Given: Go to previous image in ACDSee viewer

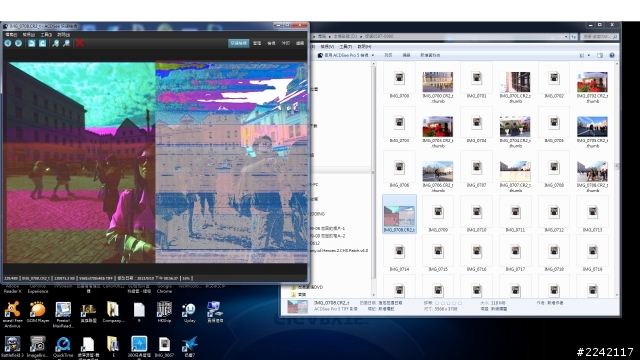Looking at the screenshot, I should (8, 43).
